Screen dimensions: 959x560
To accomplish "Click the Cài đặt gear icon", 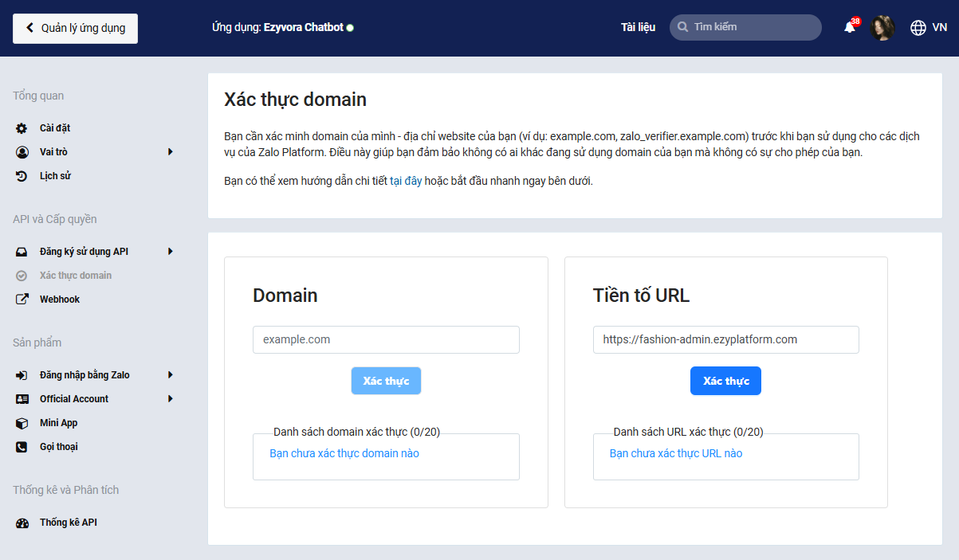I will 22,128.
